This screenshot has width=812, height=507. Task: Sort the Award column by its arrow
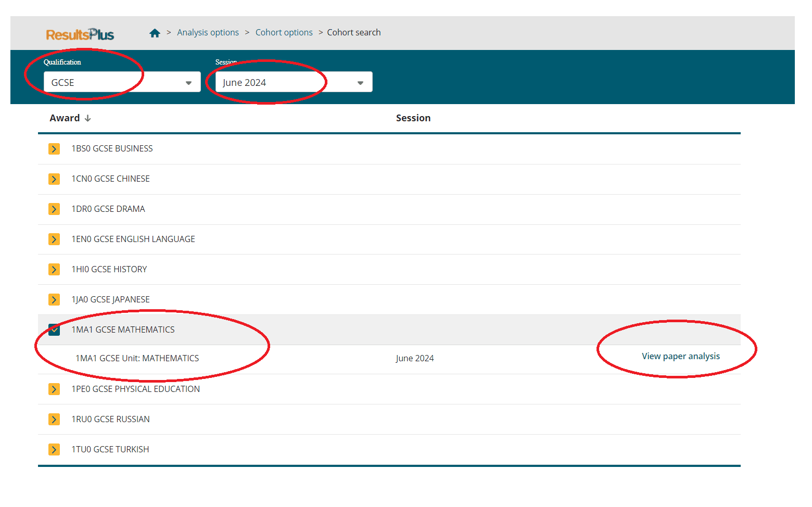click(87, 118)
